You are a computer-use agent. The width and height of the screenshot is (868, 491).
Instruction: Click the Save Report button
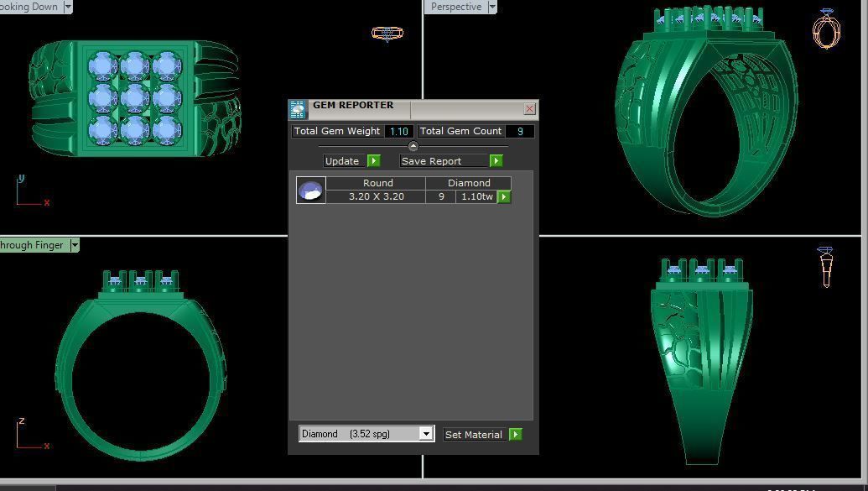pos(444,160)
